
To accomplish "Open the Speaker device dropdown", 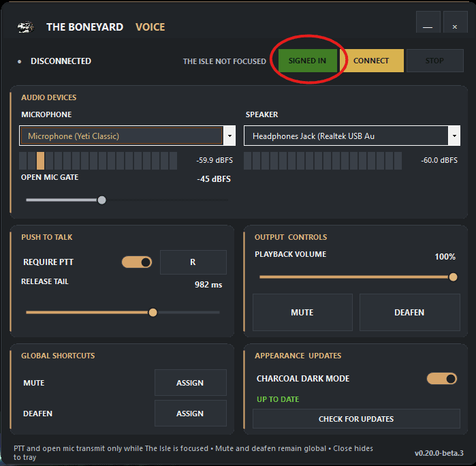I will tap(352, 136).
